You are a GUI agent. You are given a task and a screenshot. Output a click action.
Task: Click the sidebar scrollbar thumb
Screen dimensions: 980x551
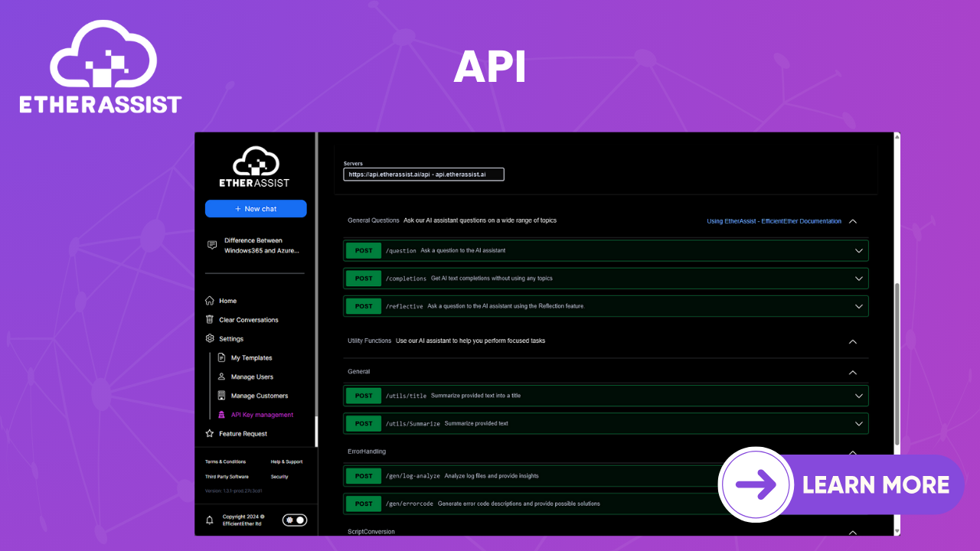click(x=316, y=432)
